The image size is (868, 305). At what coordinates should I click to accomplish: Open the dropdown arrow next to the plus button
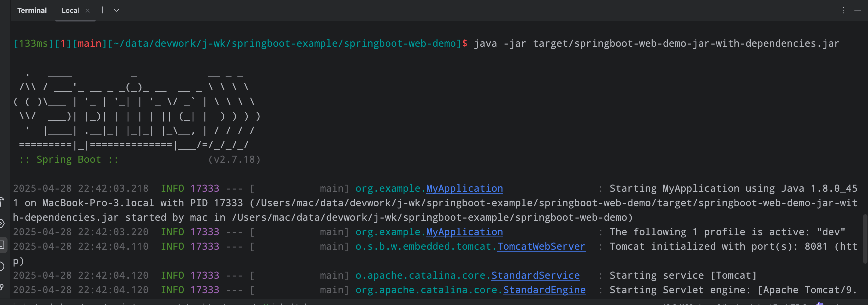click(x=116, y=10)
